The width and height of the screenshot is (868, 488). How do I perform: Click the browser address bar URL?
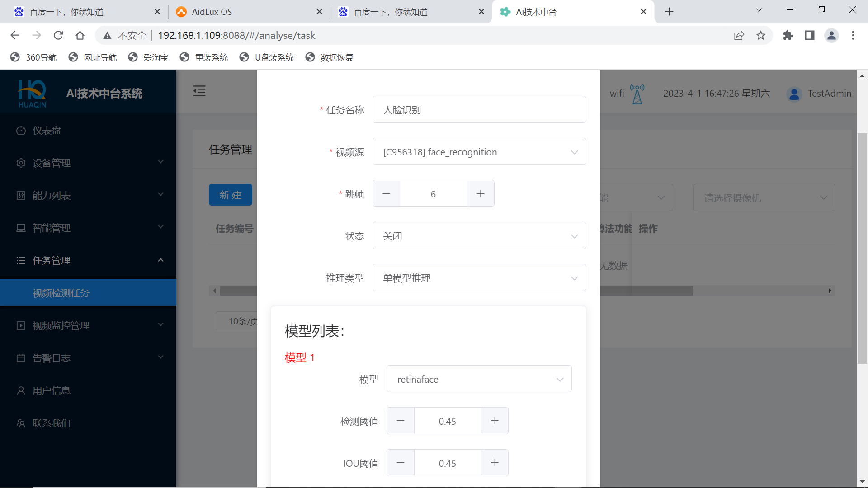point(236,35)
